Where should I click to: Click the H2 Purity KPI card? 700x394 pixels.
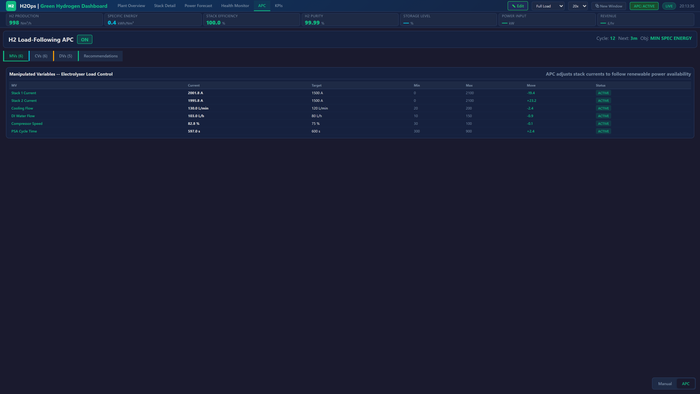[x=350, y=20]
